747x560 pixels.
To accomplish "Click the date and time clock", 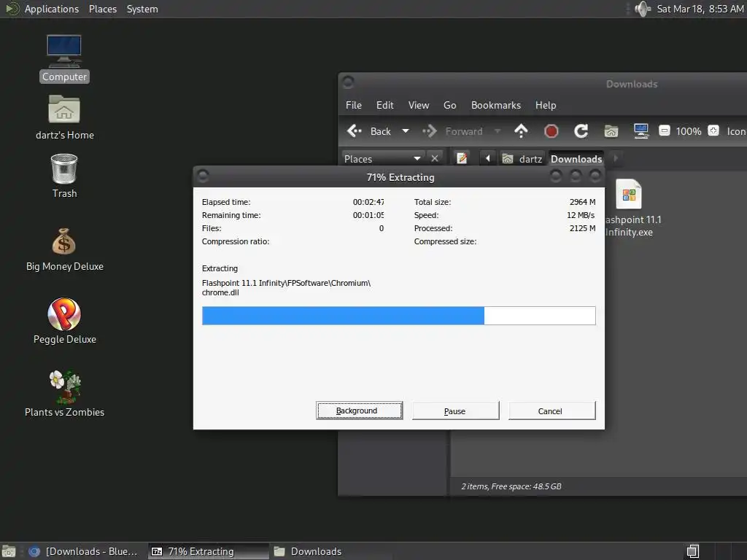I will [x=700, y=9].
